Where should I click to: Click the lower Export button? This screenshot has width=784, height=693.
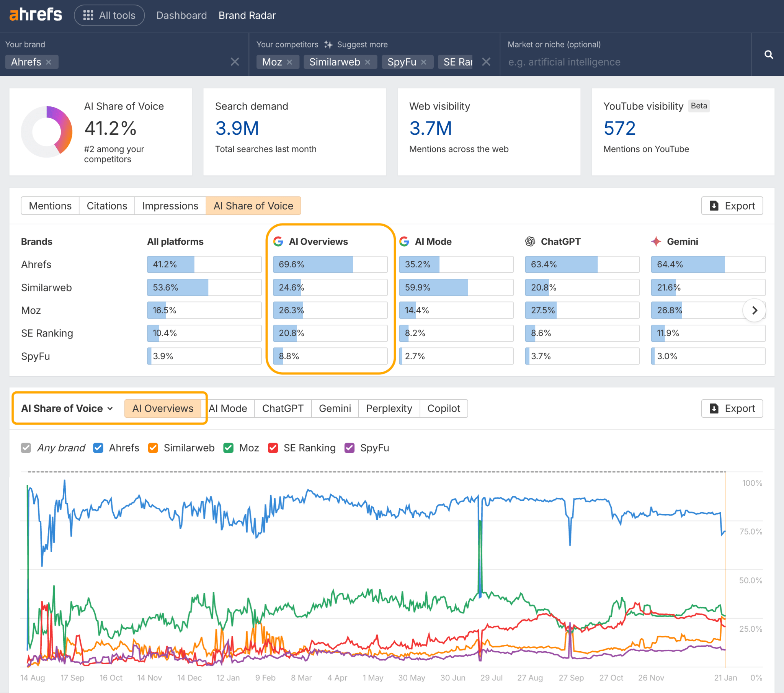[x=732, y=408]
